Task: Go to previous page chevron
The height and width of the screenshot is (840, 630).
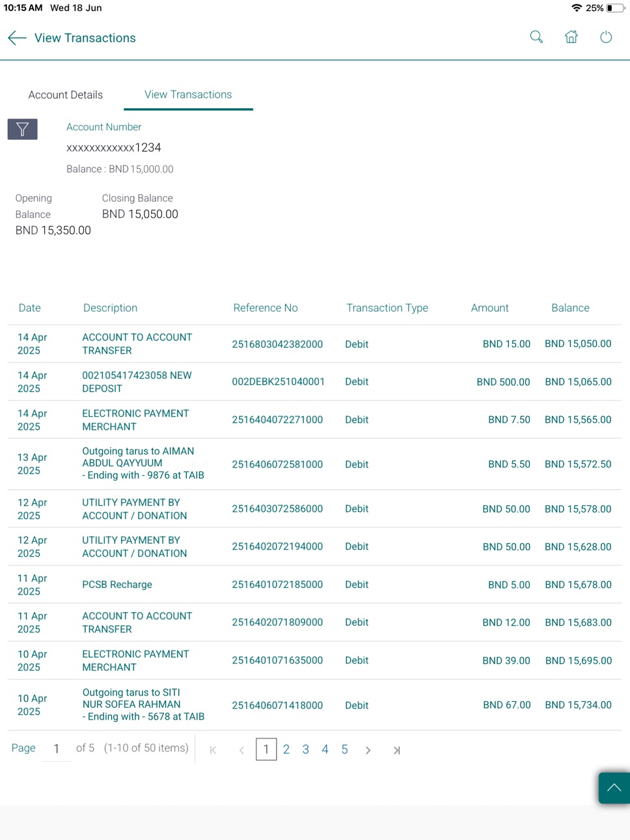Action: (241, 750)
